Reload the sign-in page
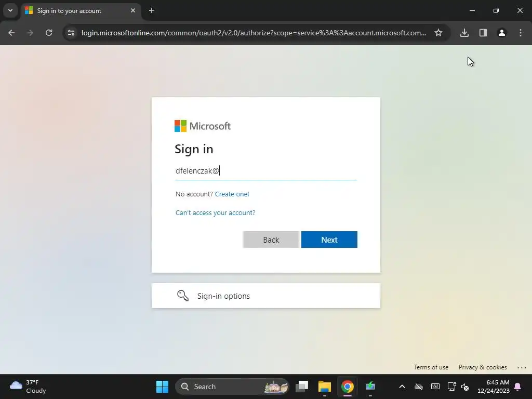The width and height of the screenshot is (532, 399). pos(49,33)
